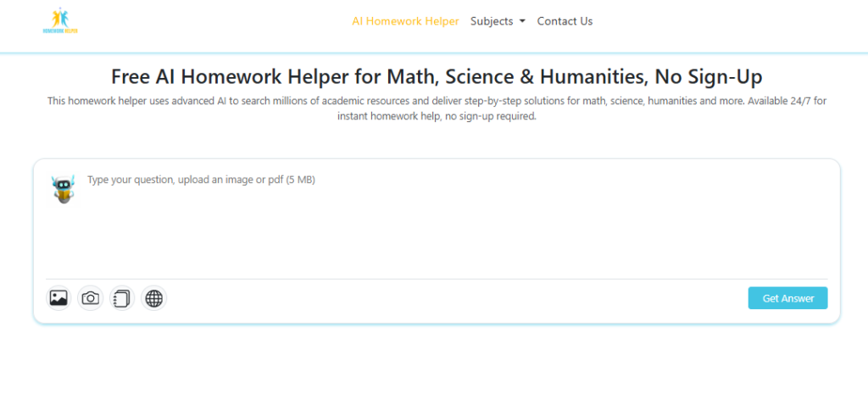
Task: Click the notebook pages icon
Action: (x=122, y=298)
